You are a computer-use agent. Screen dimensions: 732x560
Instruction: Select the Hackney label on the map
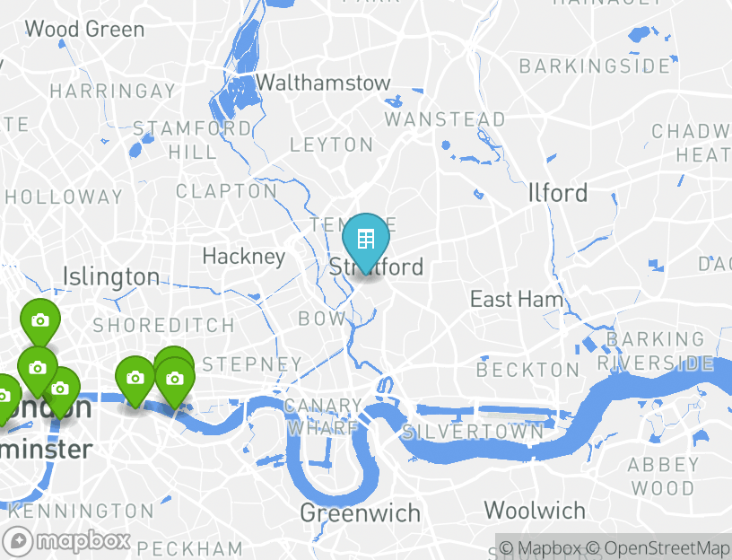[244, 257]
